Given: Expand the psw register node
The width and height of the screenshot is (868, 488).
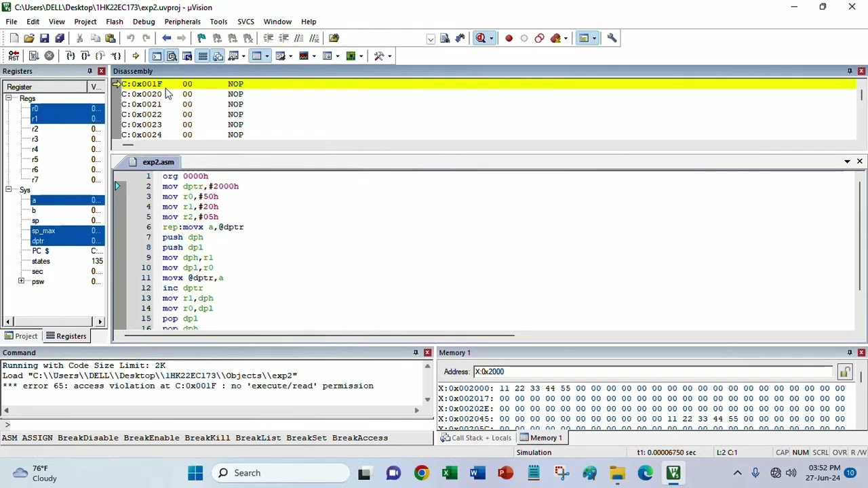Looking at the screenshot, I should (21, 281).
